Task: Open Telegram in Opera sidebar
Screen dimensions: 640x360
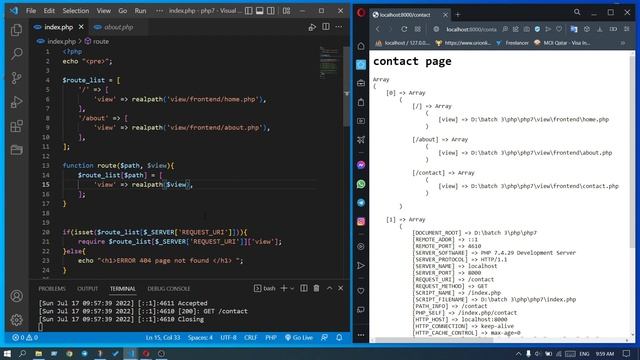Action: pyautogui.click(x=361, y=203)
